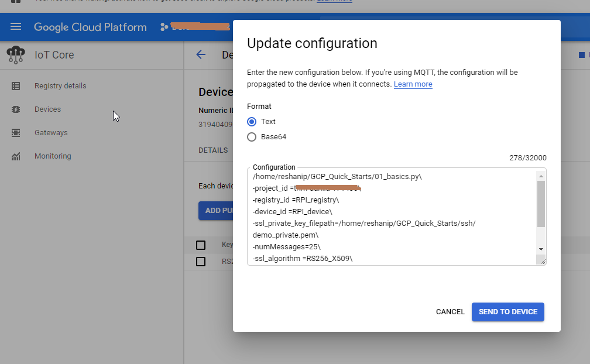Click the Monitoring menu entry
Viewport: 590px width, 364px height.
(x=54, y=156)
